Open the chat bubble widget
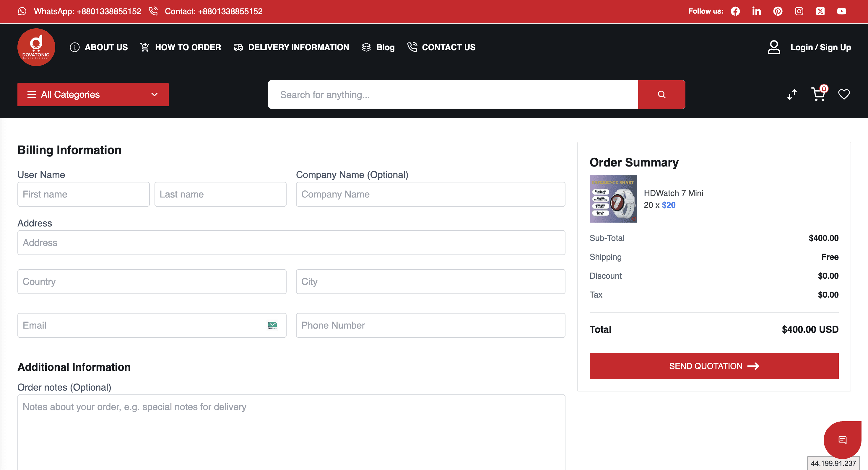 [842, 440]
